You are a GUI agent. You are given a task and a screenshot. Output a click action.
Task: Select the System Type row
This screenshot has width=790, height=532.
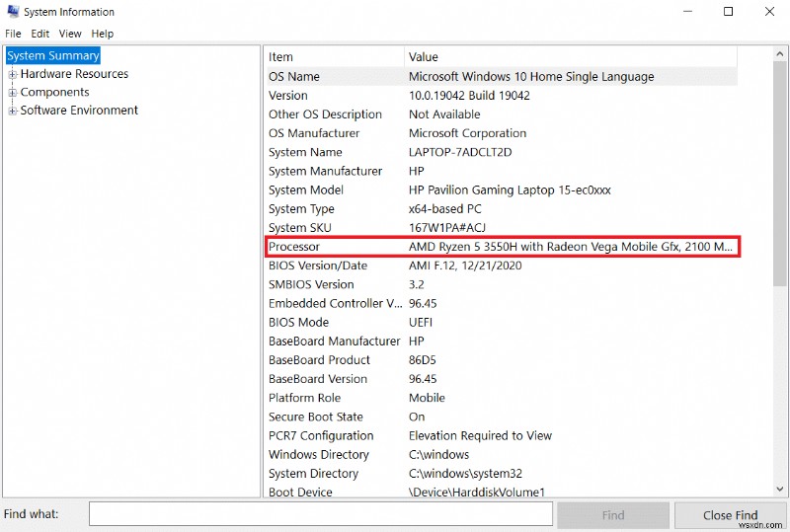[502, 208]
